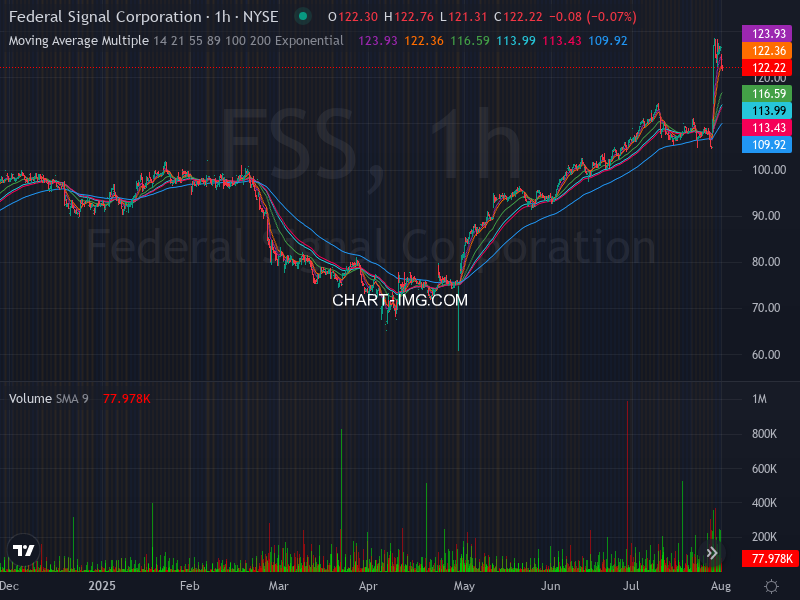Image resolution: width=800 pixels, height=600 pixels.
Task: Click the 80.00 price scale label
Action: [766, 262]
